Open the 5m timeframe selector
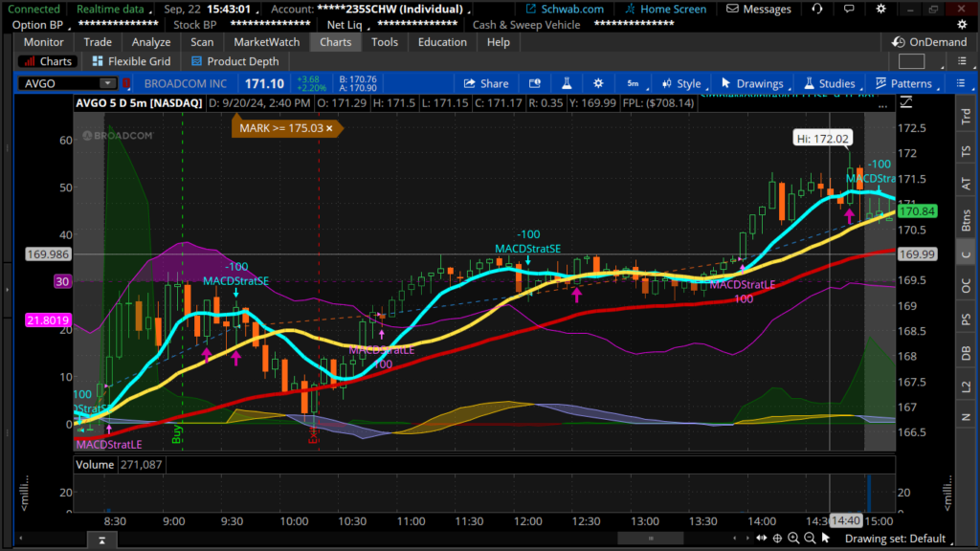 coord(634,83)
